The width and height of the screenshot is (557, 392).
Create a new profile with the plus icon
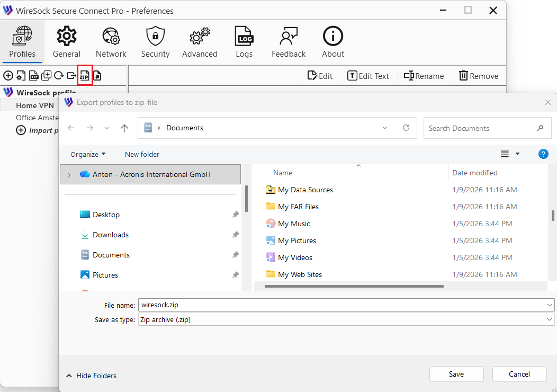[x=8, y=75]
